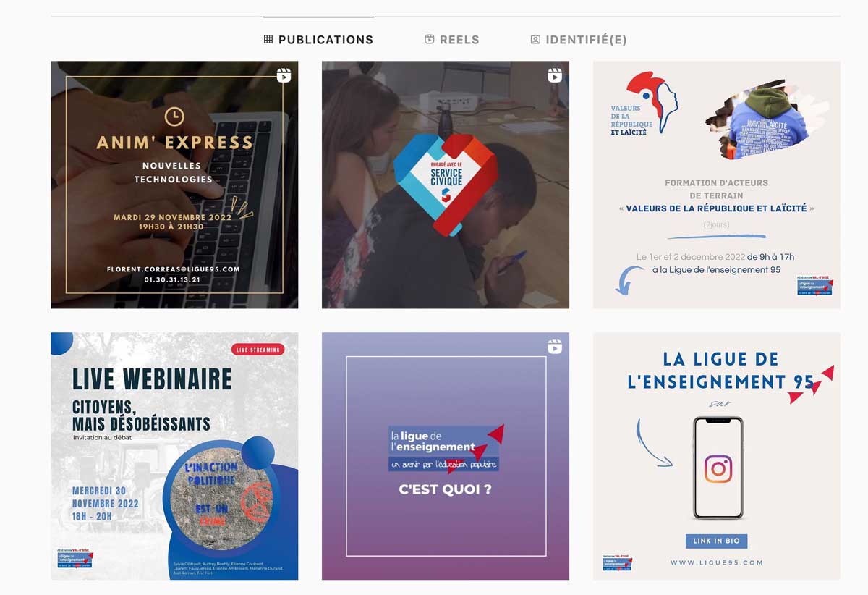Open the Live Webinaire Citoyens post
This screenshot has width=868, height=595.
click(174, 456)
